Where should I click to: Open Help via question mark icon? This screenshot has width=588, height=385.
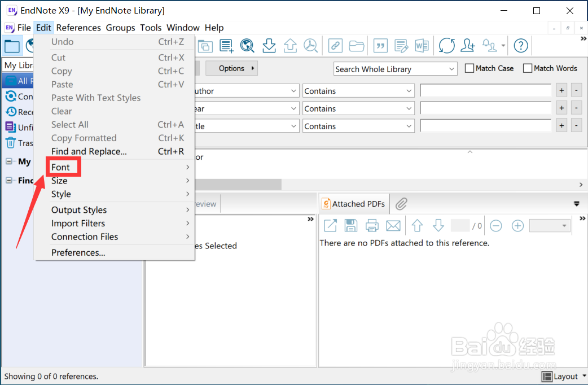[520, 46]
